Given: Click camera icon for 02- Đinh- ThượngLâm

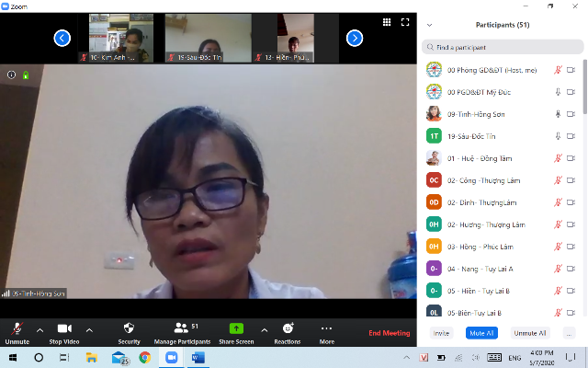Looking at the screenshot, I should click(x=571, y=202).
